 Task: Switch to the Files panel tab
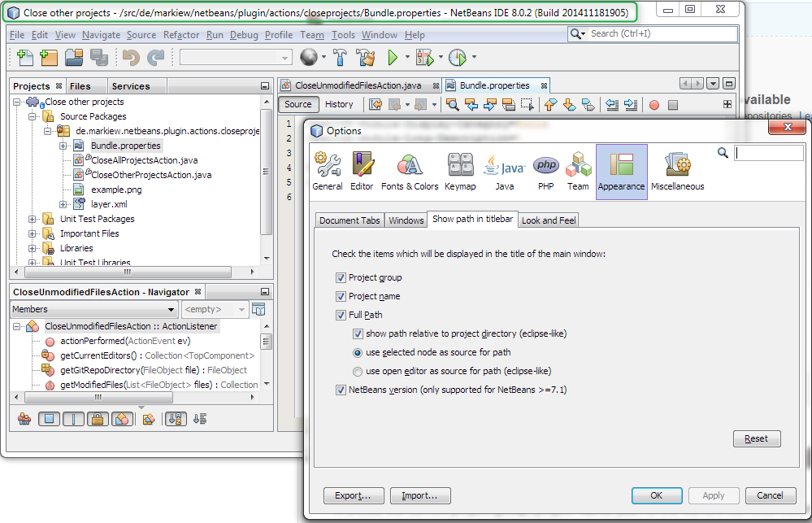click(x=80, y=86)
